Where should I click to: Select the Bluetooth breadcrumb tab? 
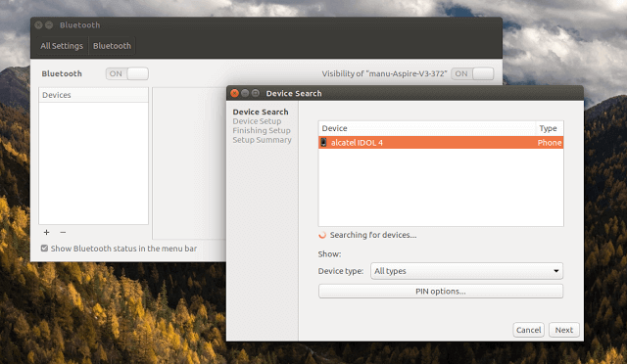point(112,46)
